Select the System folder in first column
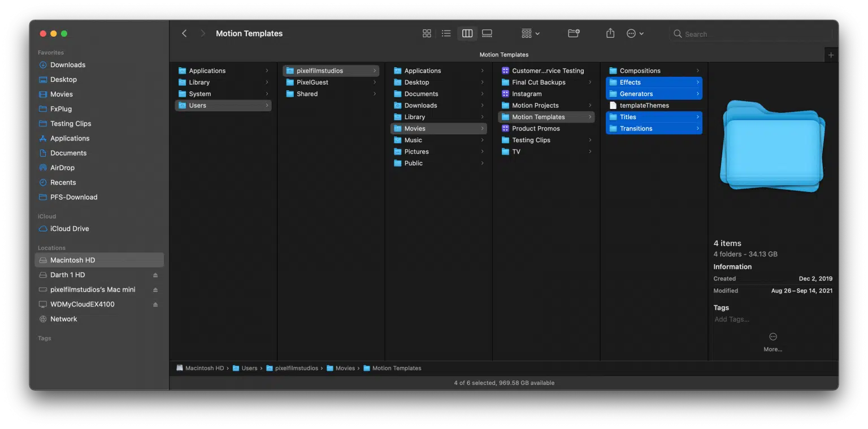Viewport: 868px width, 429px height. (x=223, y=94)
